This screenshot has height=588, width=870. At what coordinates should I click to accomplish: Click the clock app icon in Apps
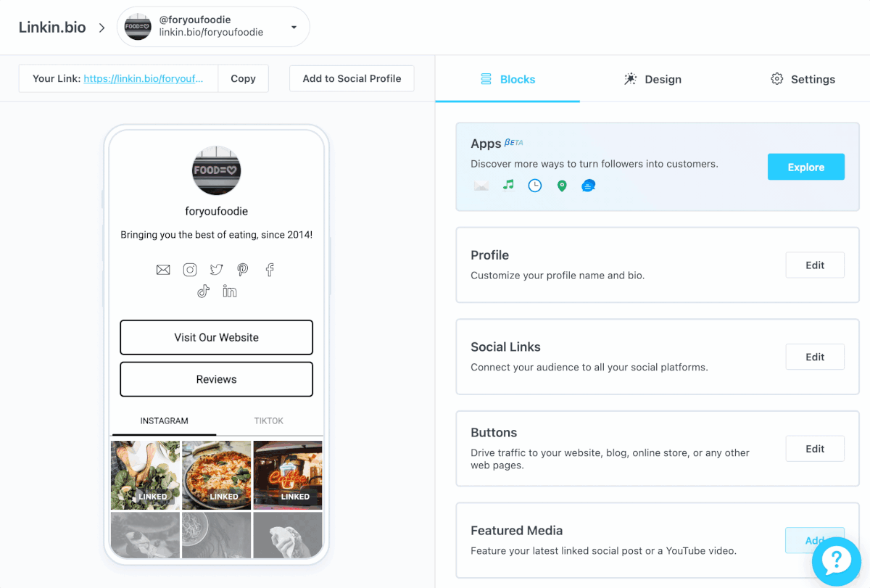[x=535, y=186]
